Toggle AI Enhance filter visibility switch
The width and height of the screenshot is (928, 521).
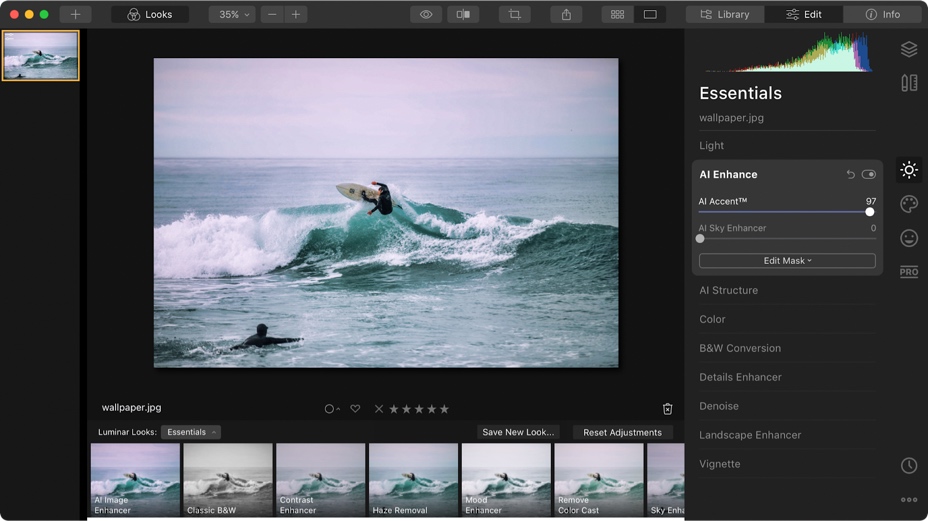tap(869, 174)
